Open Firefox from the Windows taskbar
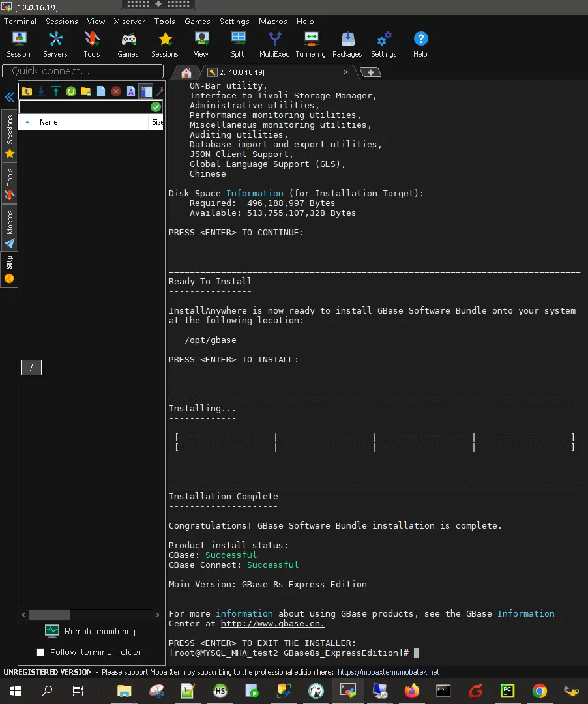The image size is (588, 704). (412, 691)
